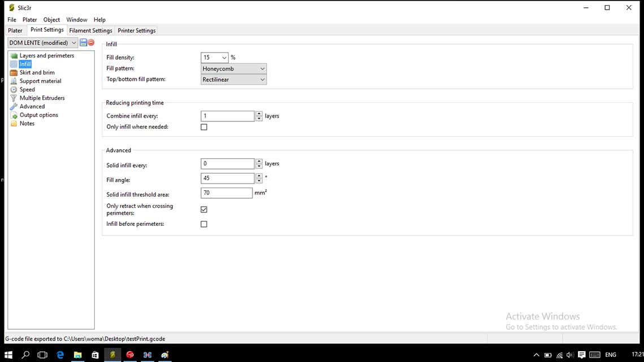The image size is (644, 362).
Task: Click the Support material icon
Action: pyautogui.click(x=14, y=81)
